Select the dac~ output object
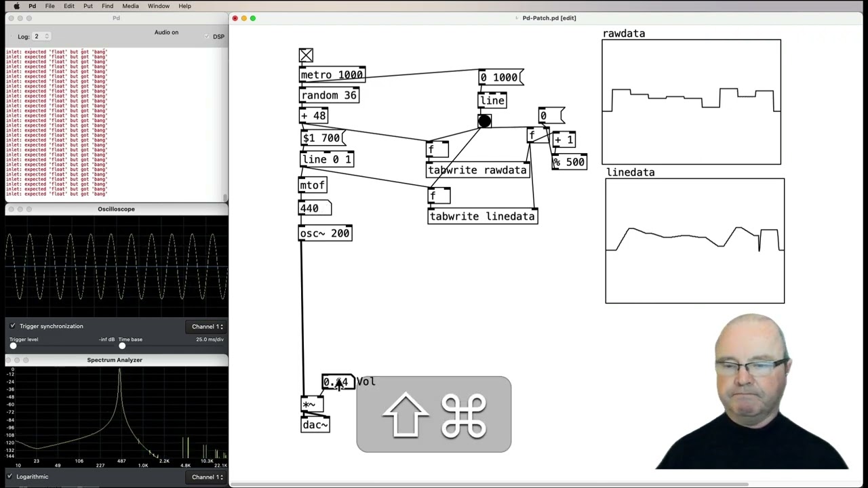 coord(315,425)
